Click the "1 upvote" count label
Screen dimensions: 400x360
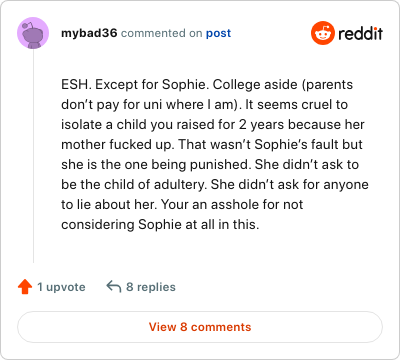point(61,287)
